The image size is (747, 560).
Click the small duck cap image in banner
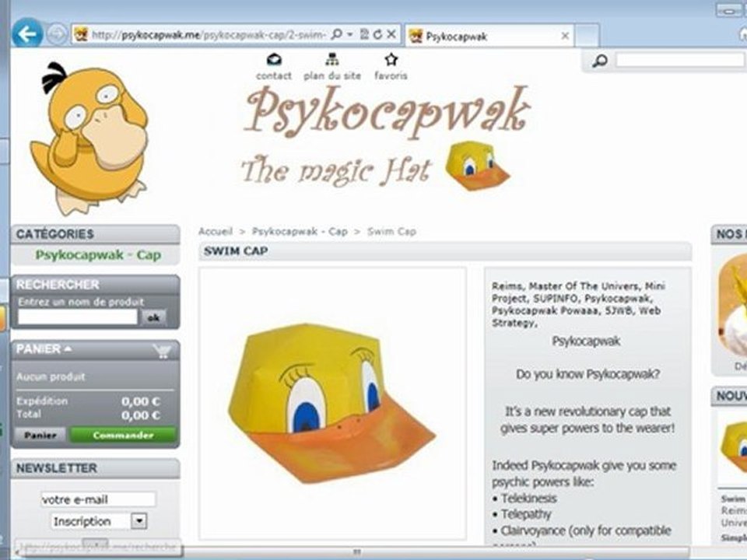(x=476, y=166)
